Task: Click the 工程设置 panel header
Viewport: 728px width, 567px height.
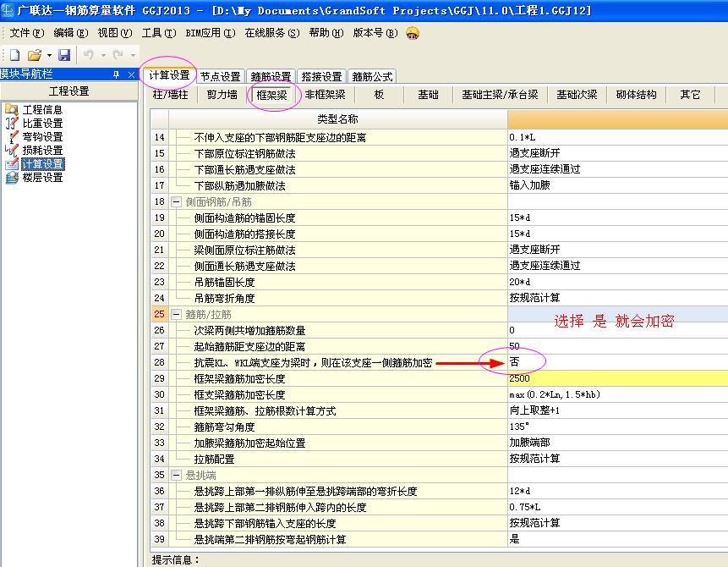Action: tap(68, 91)
